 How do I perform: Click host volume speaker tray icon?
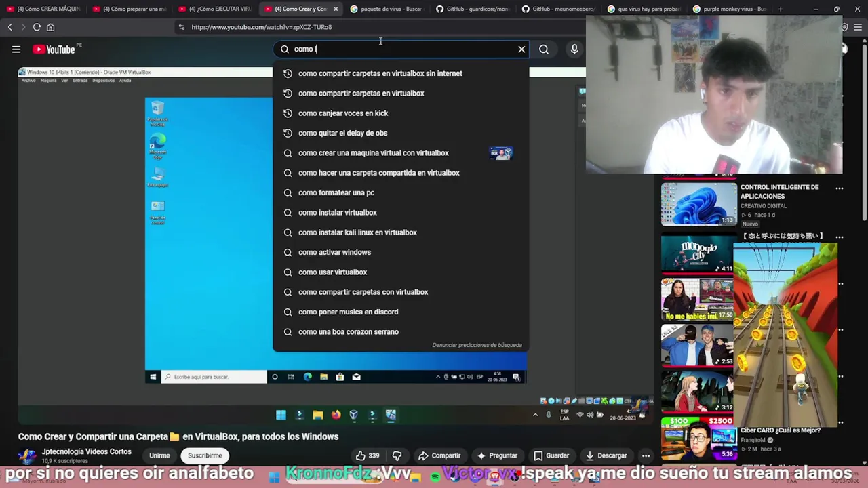pos(589,415)
